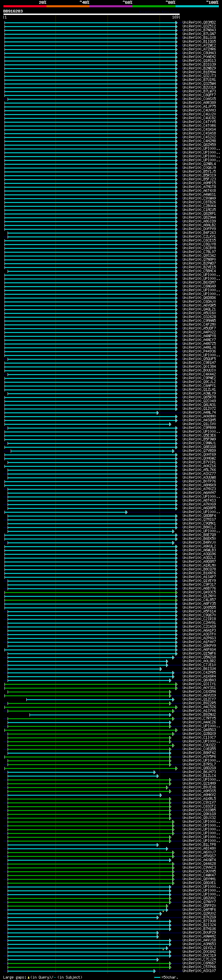This screenshot has height=980, width=222.
Task: Open the UniRef100_D0FPY9 entry
Action: pos(199,229)
